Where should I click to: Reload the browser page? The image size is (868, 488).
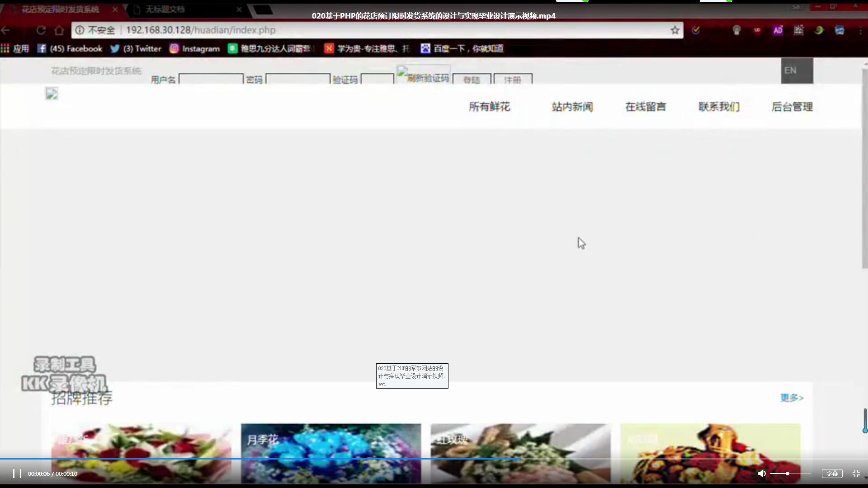point(41,30)
